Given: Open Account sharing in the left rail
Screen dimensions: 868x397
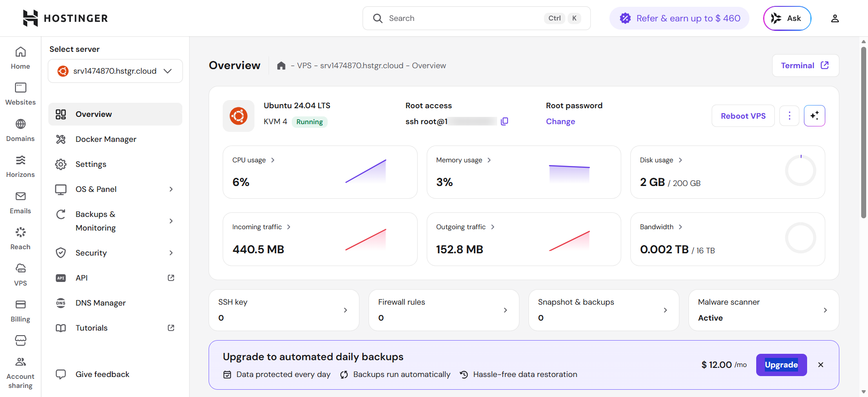Looking at the screenshot, I should (20, 373).
